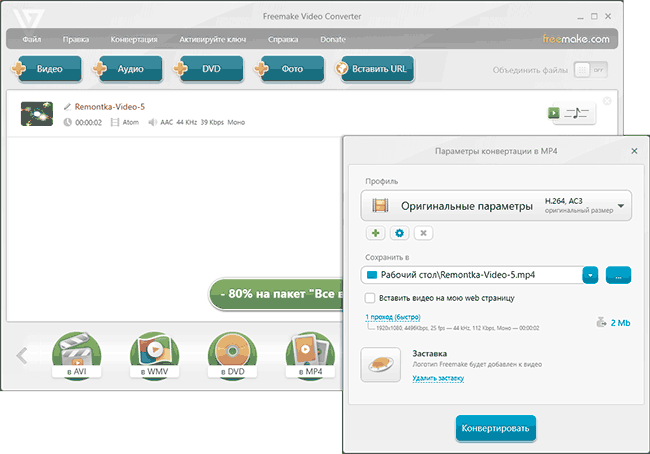
Task: Click the Удалить заставку link
Action: click(438, 378)
